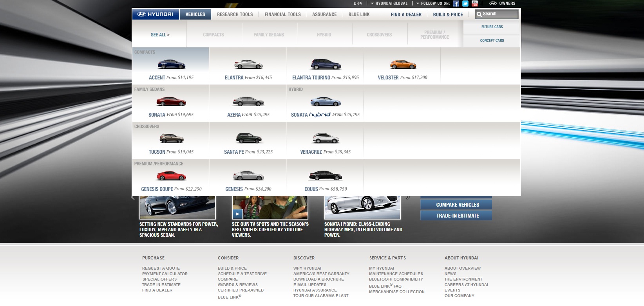Select the orange Veloster car image

click(x=403, y=64)
